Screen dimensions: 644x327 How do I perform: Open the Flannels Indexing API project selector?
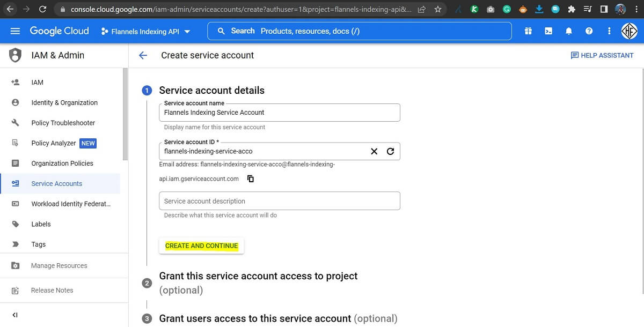click(145, 32)
